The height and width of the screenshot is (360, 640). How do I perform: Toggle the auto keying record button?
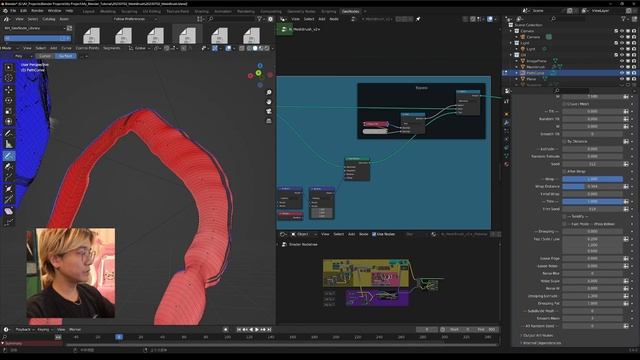[x=226, y=329]
